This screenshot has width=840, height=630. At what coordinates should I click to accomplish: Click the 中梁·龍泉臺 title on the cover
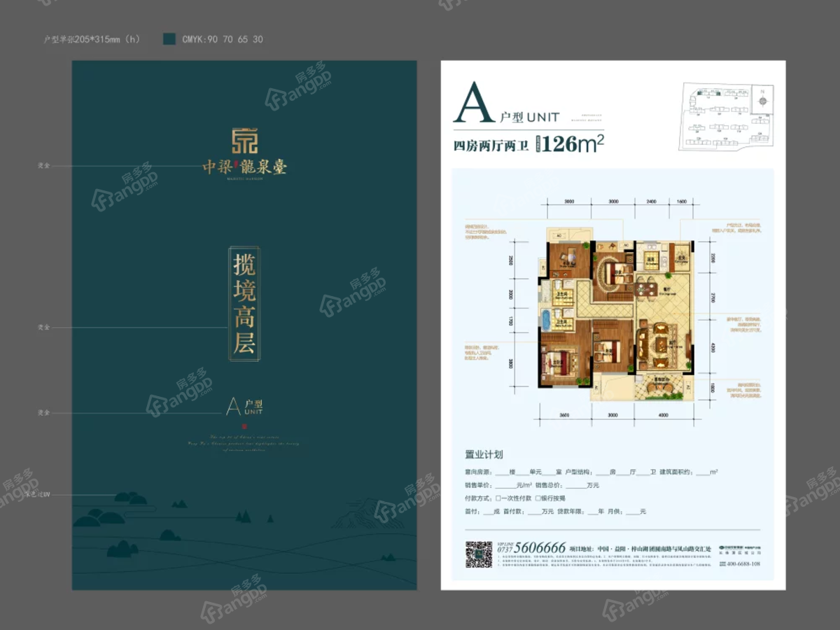[245, 167]
